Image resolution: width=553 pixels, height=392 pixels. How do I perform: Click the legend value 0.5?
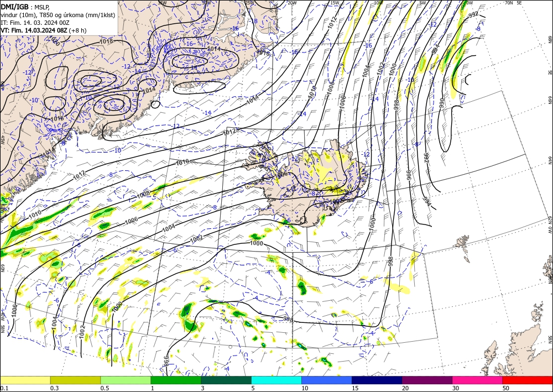[x=105, y=388]
